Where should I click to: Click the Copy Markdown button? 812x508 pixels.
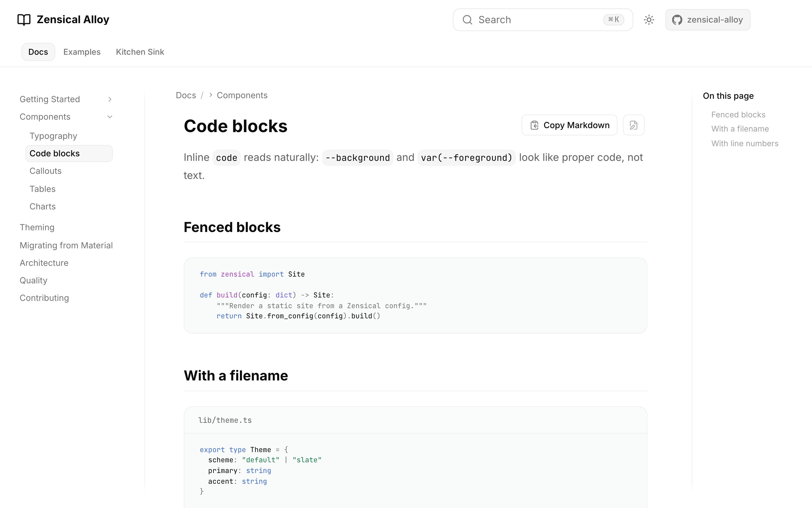(570, 125)
